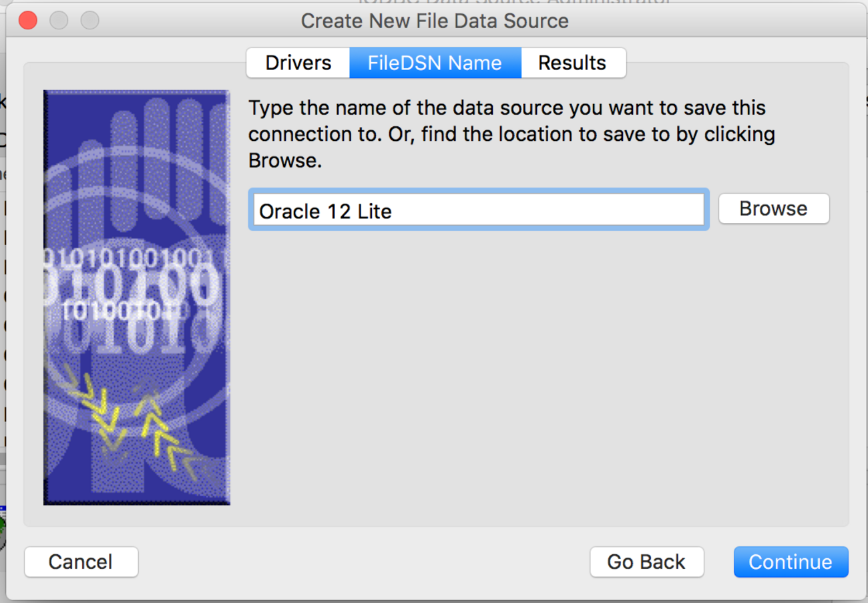Click the Create New File Data Source title
Screen dimensions: 868x603
[x=435, y=21]
